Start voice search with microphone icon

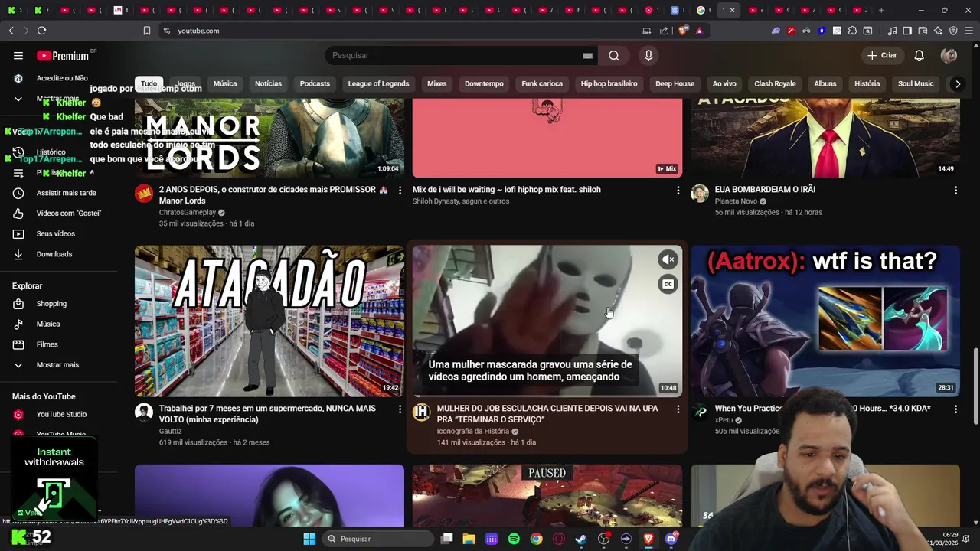(648, 56)
